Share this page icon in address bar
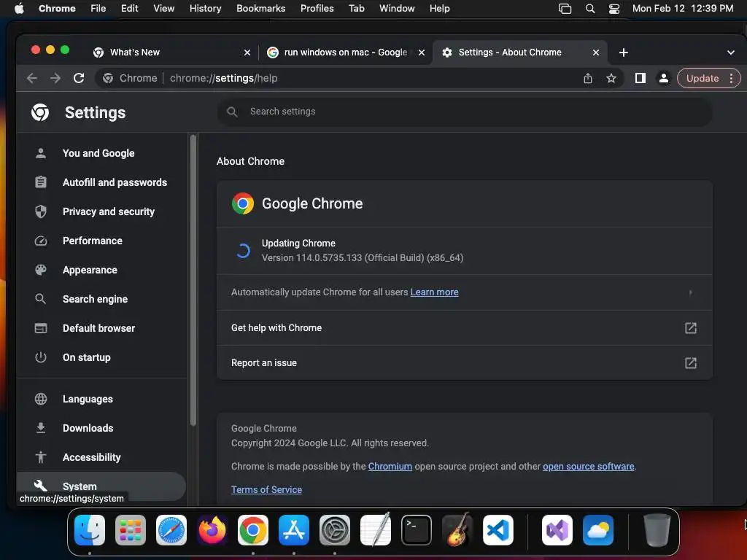This screenshot has width=747, height=560. coord(588,78)
